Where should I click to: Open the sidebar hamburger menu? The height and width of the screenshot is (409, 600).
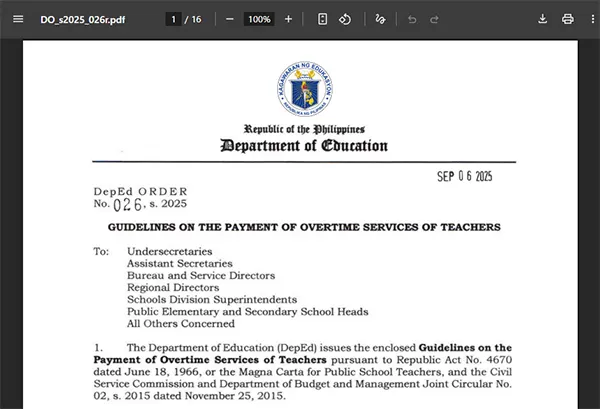click(18, 19)
